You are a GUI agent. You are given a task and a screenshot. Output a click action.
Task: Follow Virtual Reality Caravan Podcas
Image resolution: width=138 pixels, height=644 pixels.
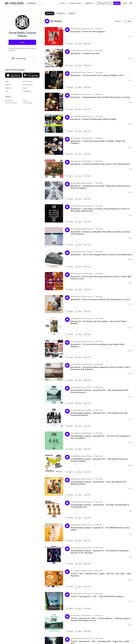22,42
